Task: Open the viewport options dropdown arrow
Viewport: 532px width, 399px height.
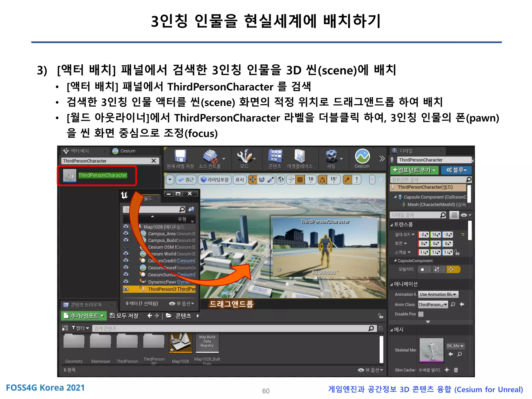Action: [x=170, y=179]
